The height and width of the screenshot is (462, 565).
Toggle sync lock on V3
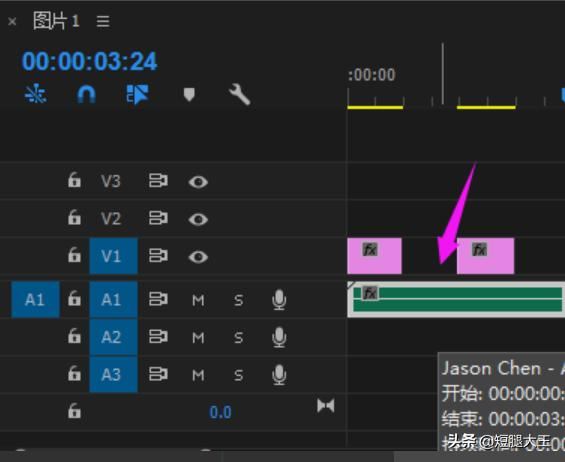coord(158,181)
